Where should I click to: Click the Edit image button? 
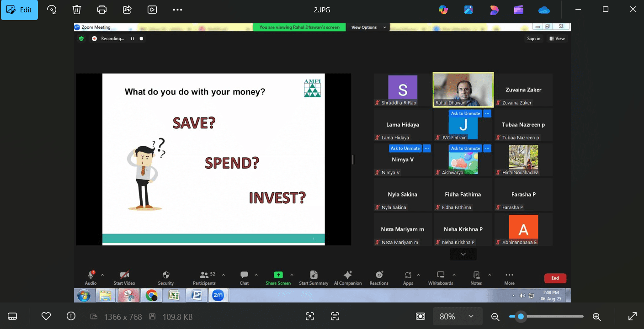pyautogui.click(x=19, y=10)
